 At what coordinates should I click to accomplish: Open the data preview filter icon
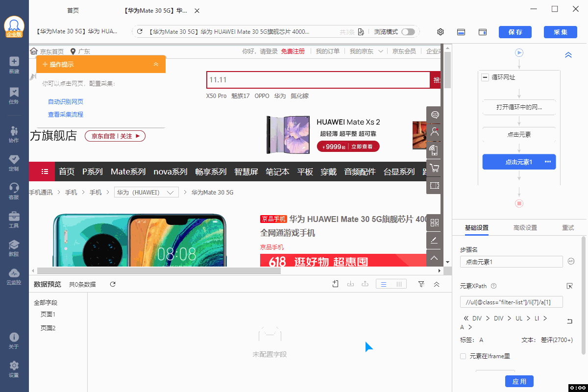point(421,284)
